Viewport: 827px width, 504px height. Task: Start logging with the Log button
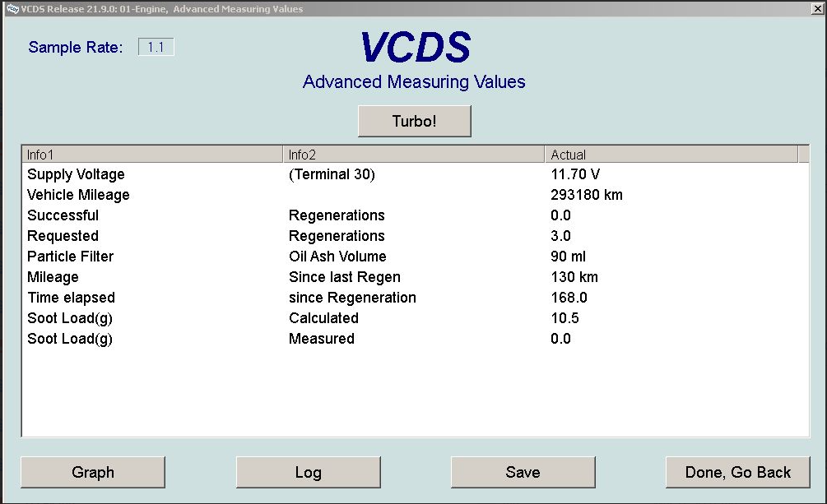point(308,472)
